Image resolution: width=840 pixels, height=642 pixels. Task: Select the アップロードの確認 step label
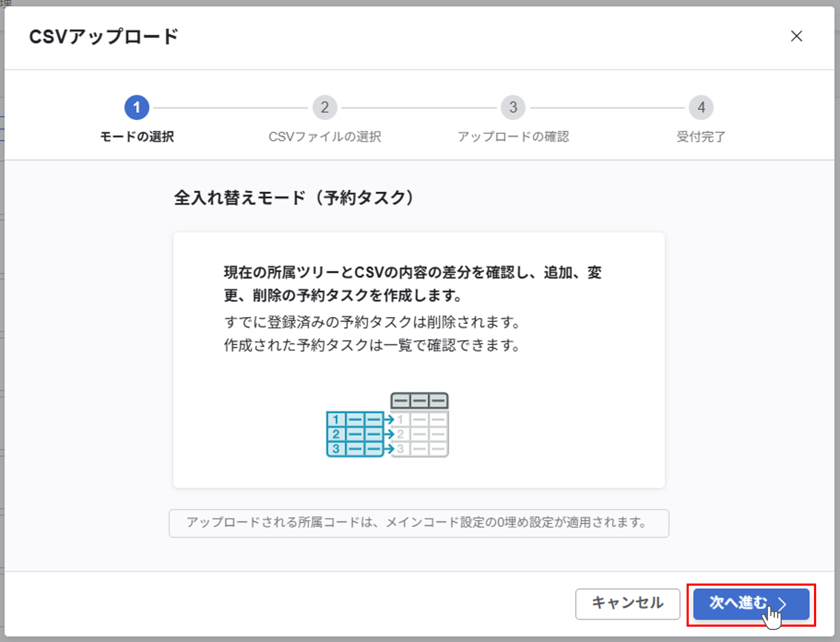pos(513,137)
